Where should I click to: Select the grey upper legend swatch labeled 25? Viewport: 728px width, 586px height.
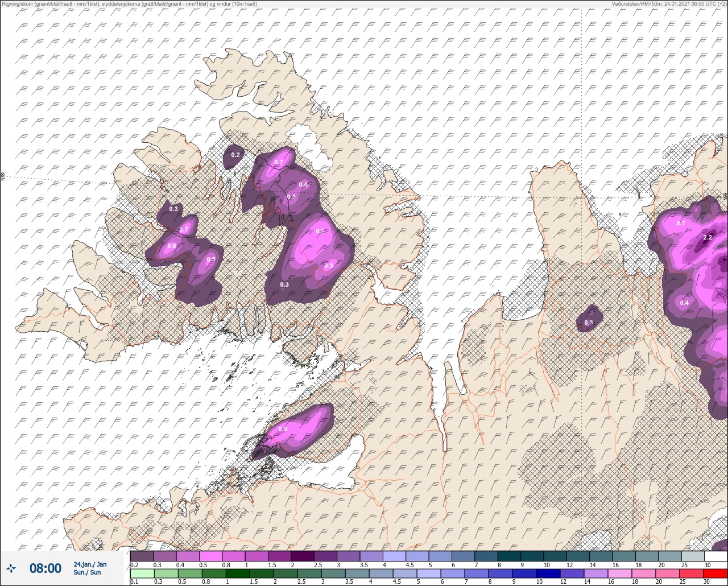click(x=693, y=556)
